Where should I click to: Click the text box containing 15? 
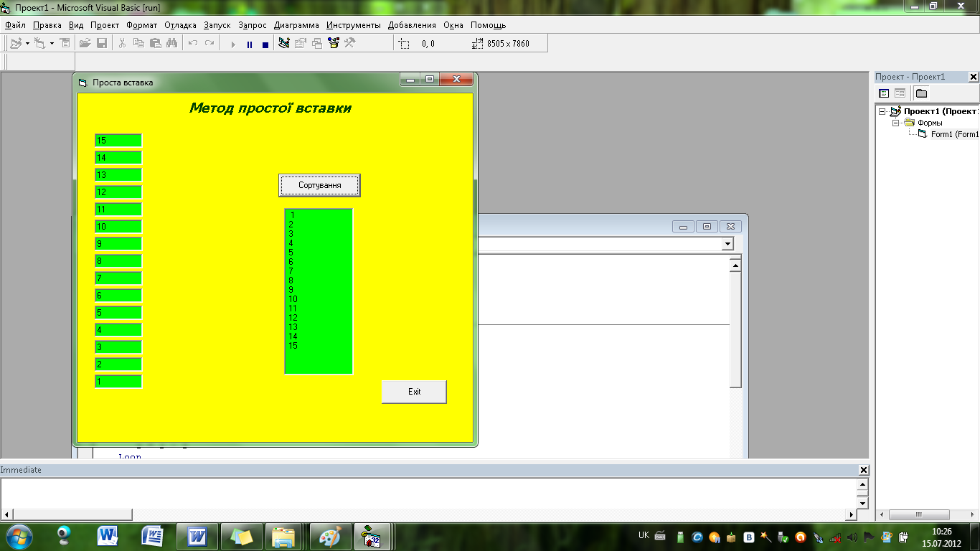click(x=118, y=141)
